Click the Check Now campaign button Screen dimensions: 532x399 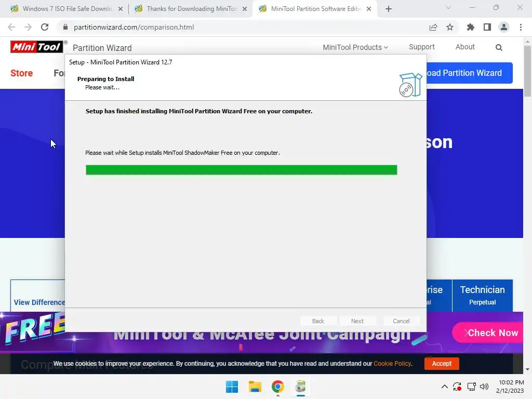point(488,333)
